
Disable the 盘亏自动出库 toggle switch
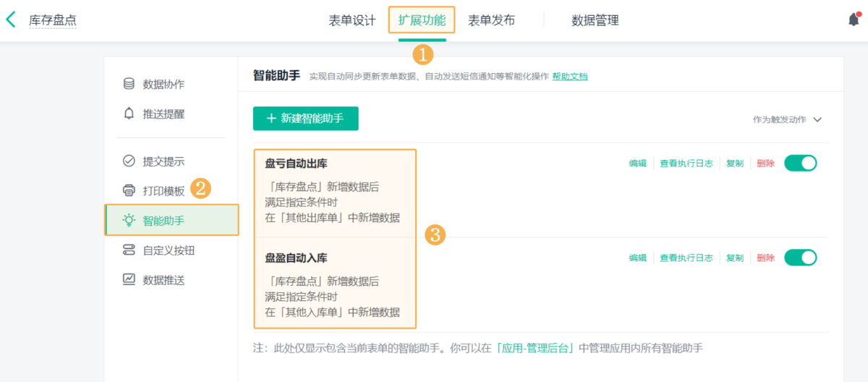(800, 163)
